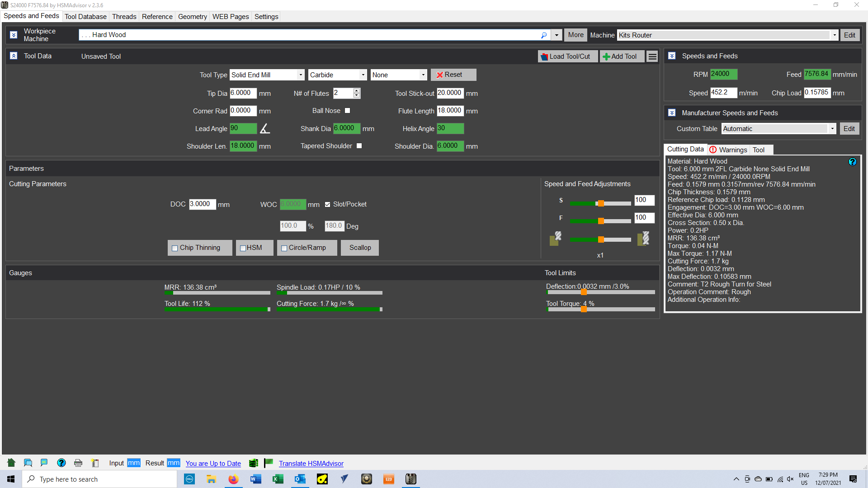Click the workpiece material search magnifier icon
The height and width of the screenshot is (488, 868).
pos(544,35)
